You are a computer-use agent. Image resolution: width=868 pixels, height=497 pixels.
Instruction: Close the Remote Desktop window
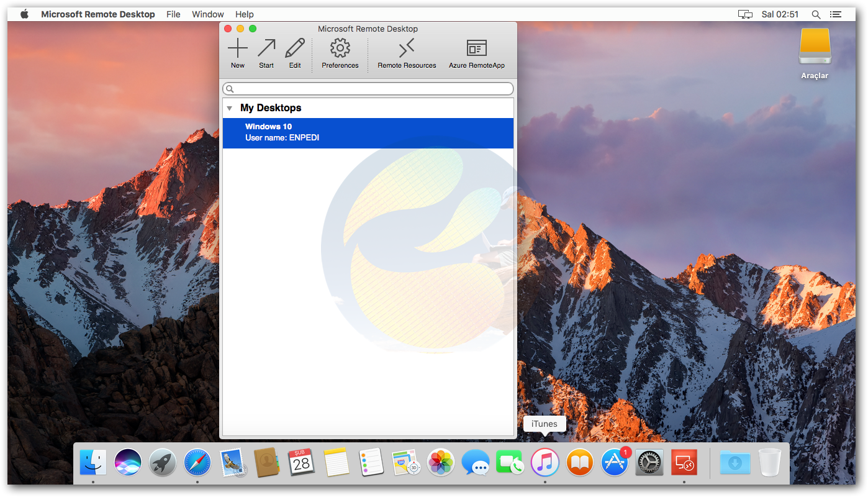click(228, 29)
